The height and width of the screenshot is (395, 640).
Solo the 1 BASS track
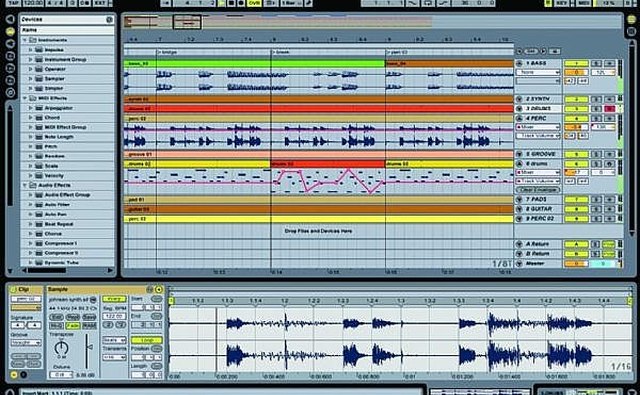click(596, 63)
